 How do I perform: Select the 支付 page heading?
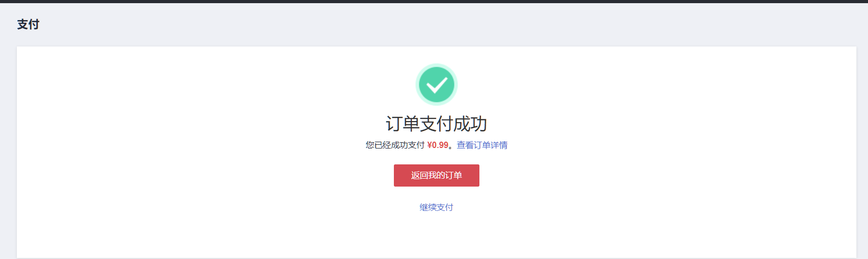28,24
